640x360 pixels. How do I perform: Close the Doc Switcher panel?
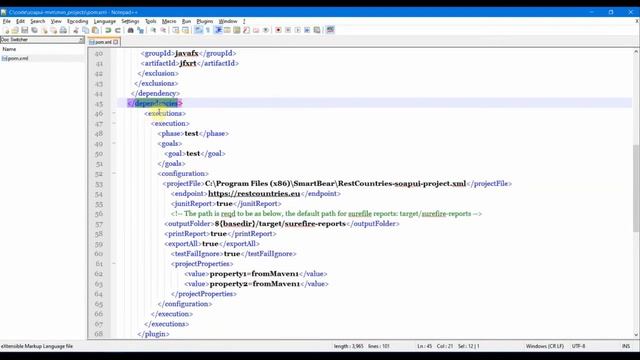[x=81, y=40]
